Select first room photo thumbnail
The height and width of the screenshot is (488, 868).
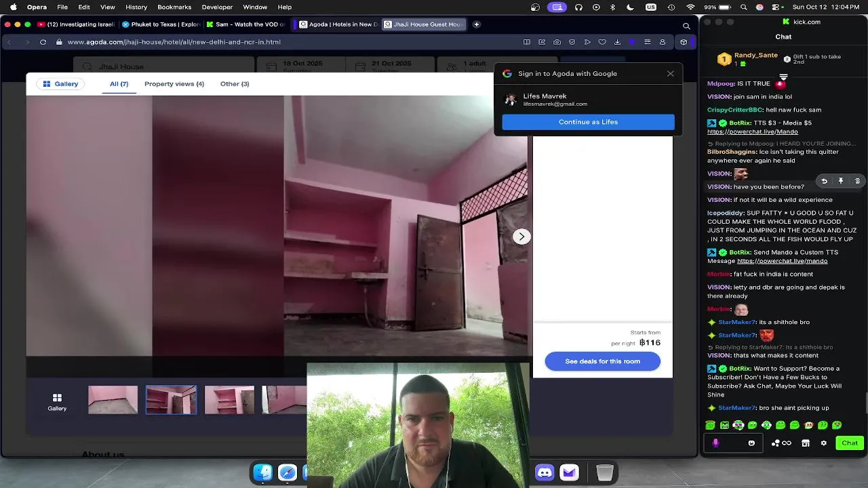[x=113, y=400]
